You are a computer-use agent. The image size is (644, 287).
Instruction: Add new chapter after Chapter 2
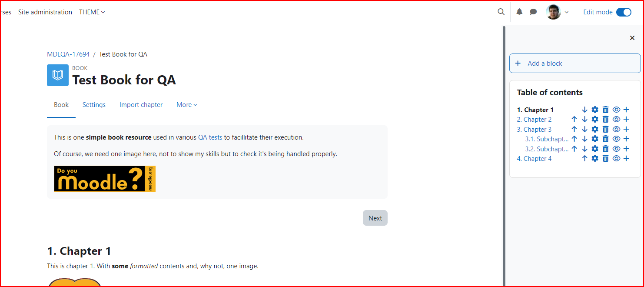(x=626, y=120)
